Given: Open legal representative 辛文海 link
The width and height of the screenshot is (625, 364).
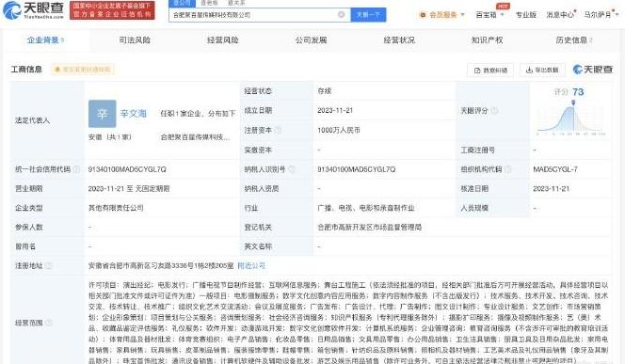Looking at the screenshot, I should [133, 114].
